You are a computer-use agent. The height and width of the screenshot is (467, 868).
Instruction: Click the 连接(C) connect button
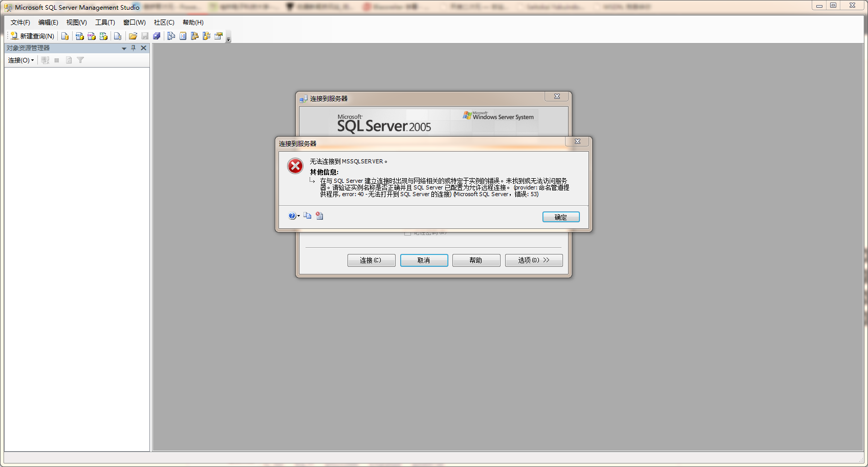click(x=371, y=260)
